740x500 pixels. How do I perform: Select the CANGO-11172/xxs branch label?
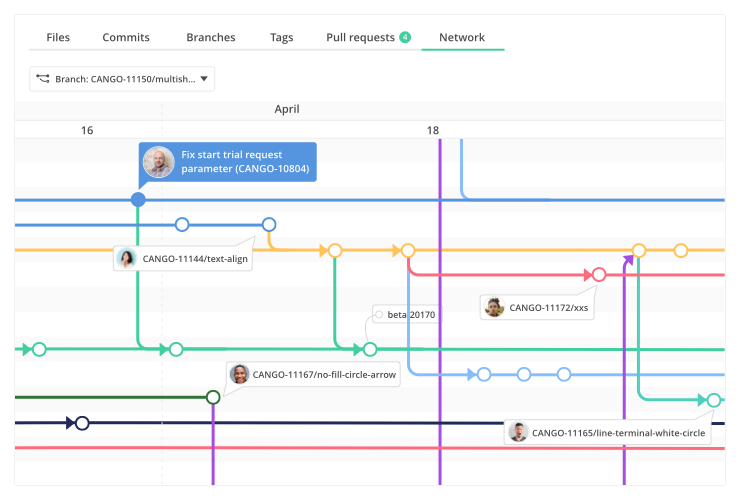coord(549,307)
